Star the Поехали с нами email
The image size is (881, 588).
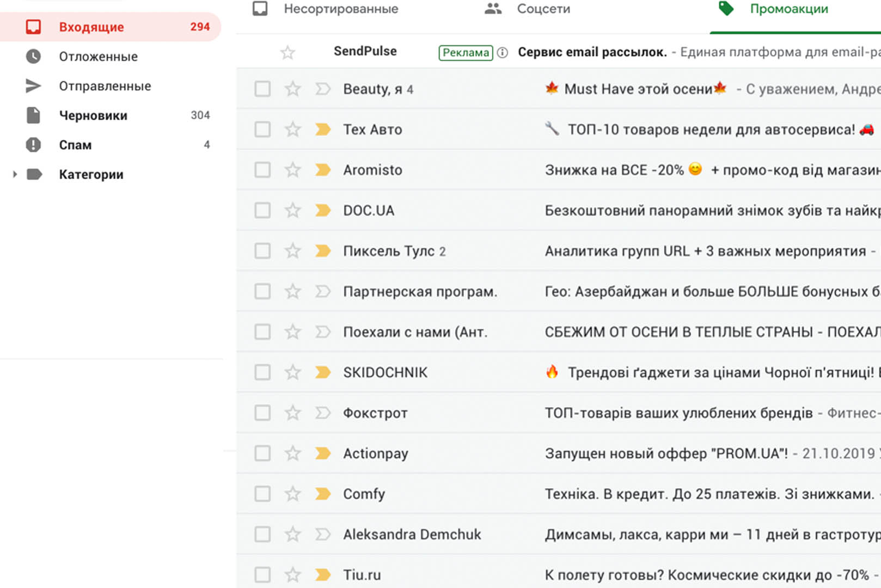tap(293, 331)
